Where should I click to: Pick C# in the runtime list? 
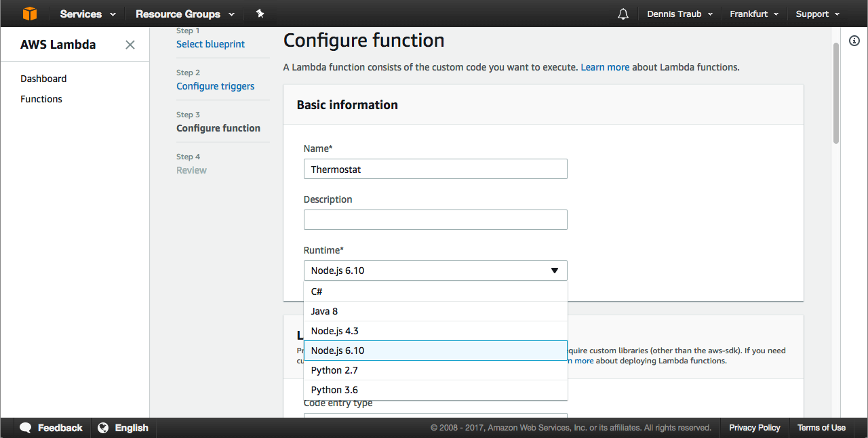[x=317, y=292]
